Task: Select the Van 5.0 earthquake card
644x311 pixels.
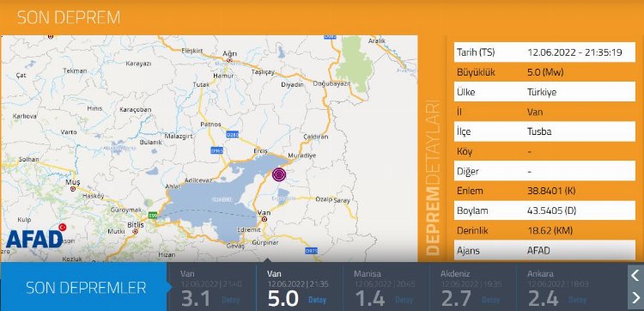Action: [300, 287]
